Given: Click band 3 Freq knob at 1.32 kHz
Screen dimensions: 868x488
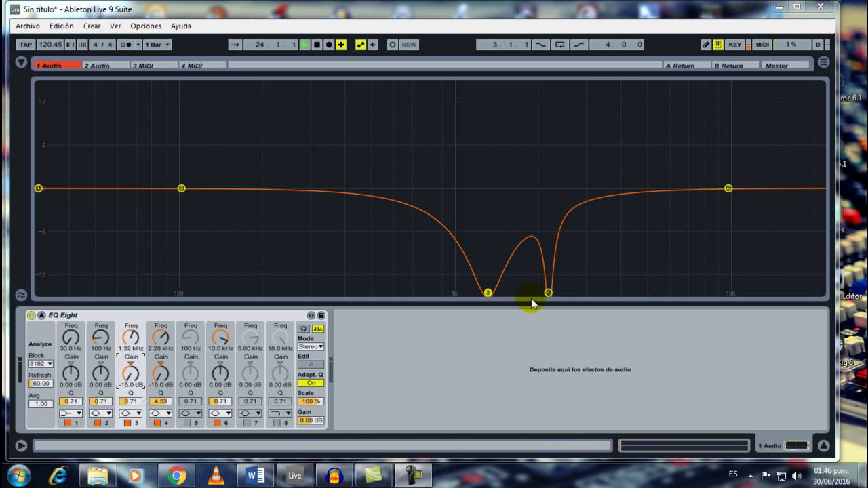Looking at the screenshot, I should point(131,337).
